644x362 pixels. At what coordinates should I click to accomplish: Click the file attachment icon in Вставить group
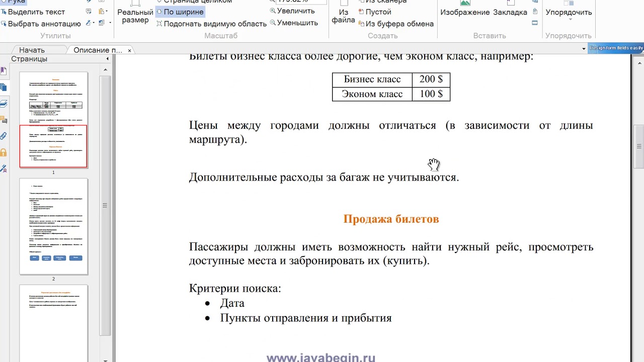pos(535,12)
